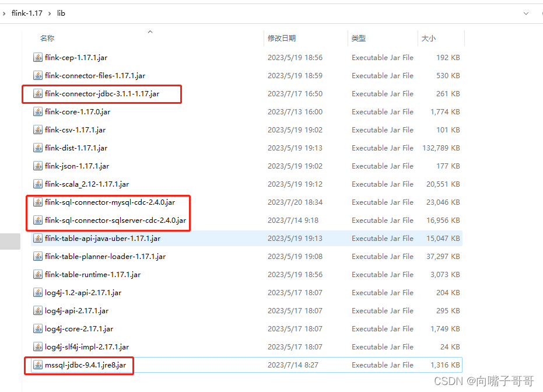Select the flink-connector-jdbc-3.1.1-1.17.jar file icon
543x392 pixels.
[37, 93]
